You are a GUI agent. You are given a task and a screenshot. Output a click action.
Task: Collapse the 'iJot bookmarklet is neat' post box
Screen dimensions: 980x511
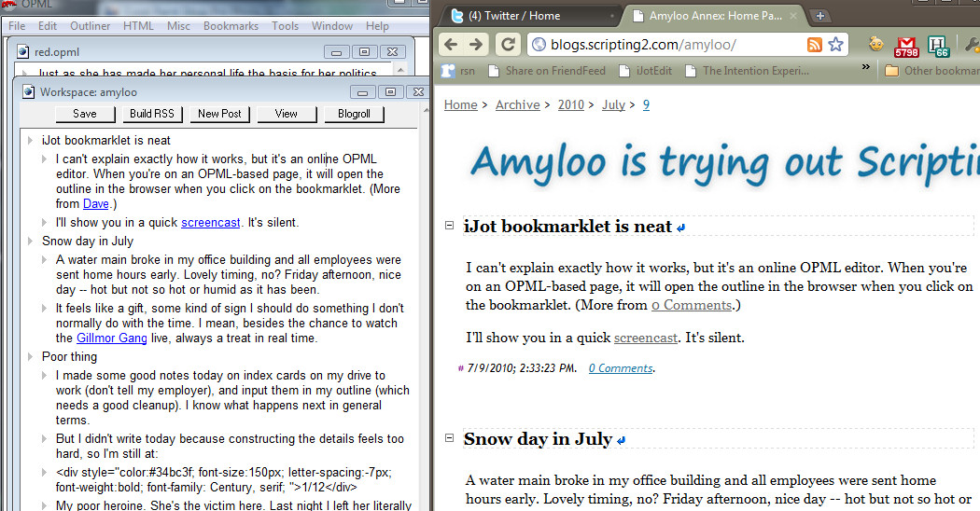coord(450,226)
